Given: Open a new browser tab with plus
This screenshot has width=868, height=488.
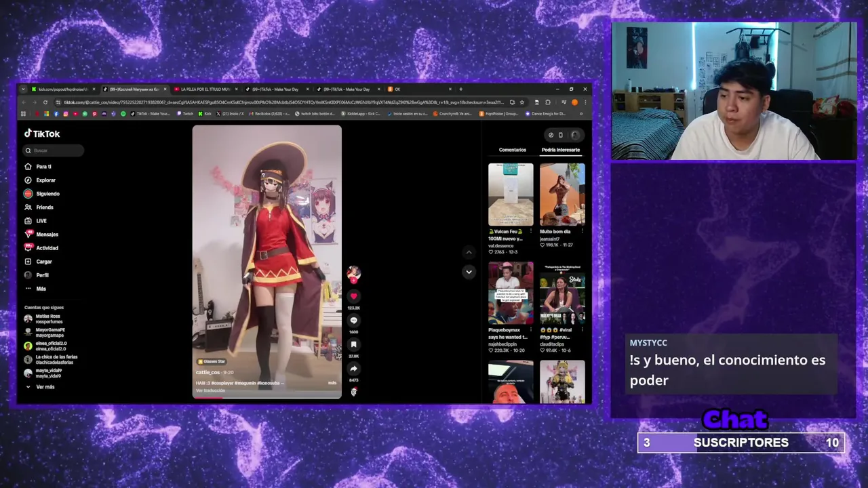Looking at the screenshot, I should tap(461, 89).
